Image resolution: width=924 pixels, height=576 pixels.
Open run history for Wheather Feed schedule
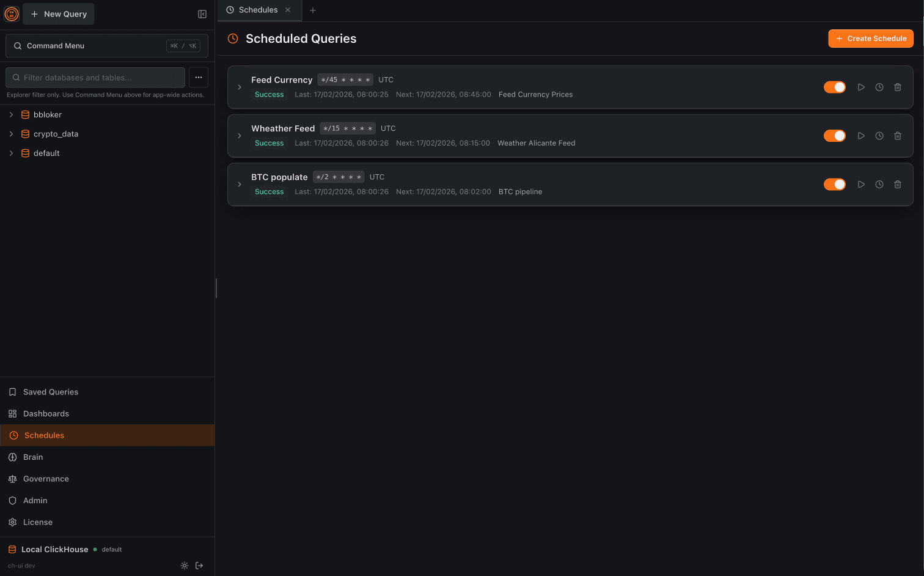(x=879, y=135)
